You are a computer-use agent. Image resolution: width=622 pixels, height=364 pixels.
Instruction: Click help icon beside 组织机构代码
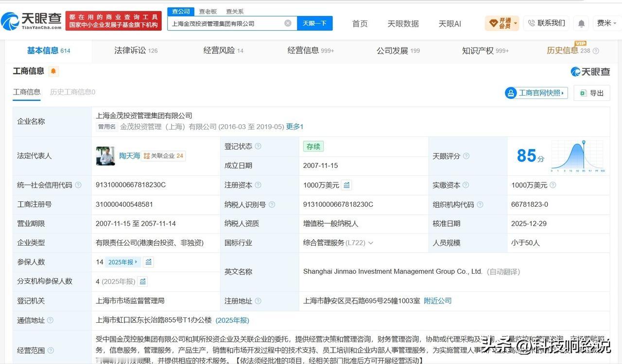coord(480,205)
